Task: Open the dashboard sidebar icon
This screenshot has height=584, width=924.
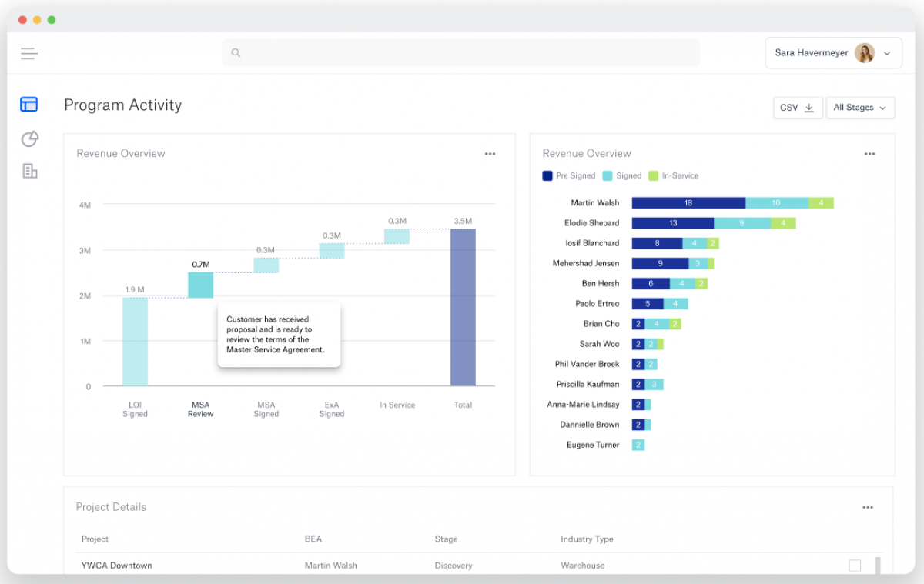Action: (29, 105)
